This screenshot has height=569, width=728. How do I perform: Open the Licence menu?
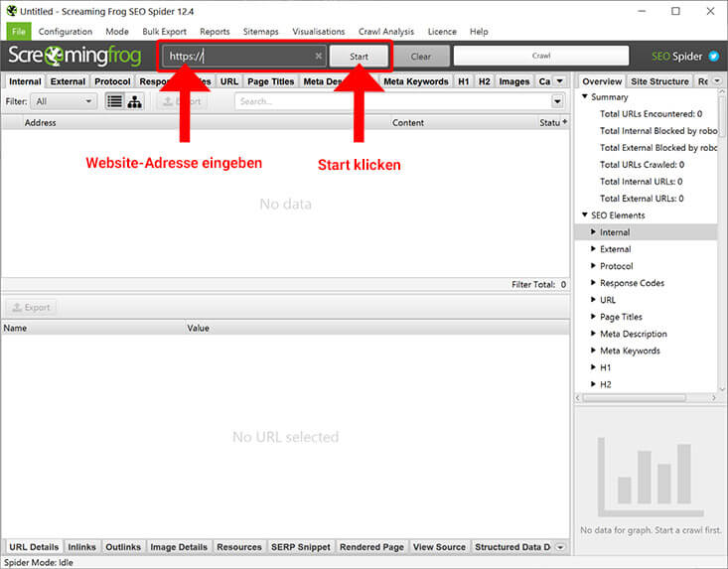442,32
